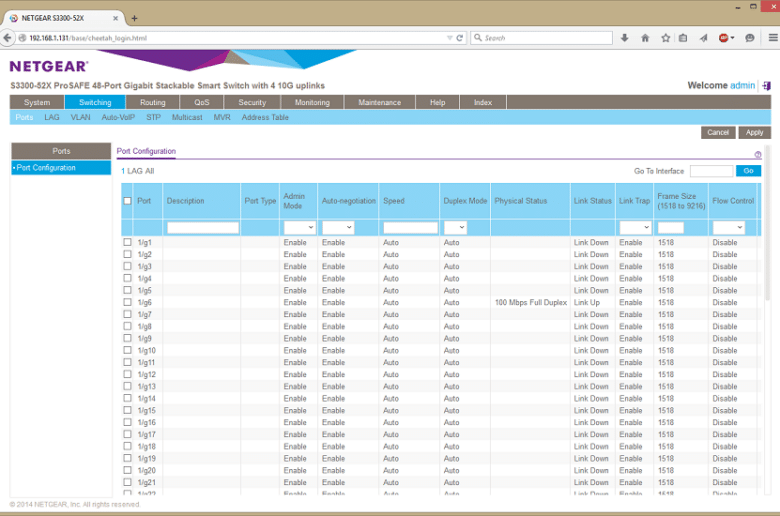
Task: Go to the STP submenu
Action: tap(153, 117)
